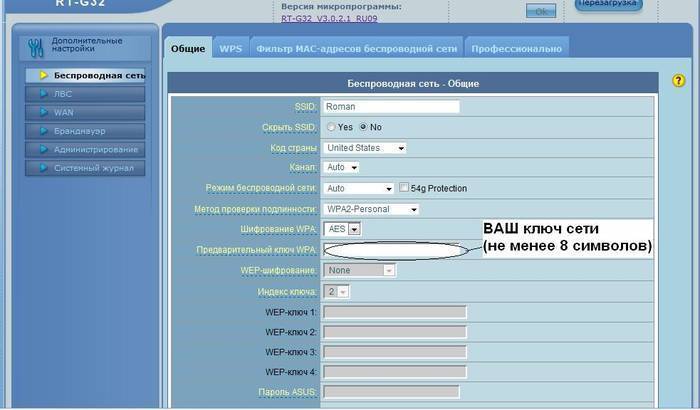
Task: Enable the 54g Protection checkbox
Action: point(404,188)
